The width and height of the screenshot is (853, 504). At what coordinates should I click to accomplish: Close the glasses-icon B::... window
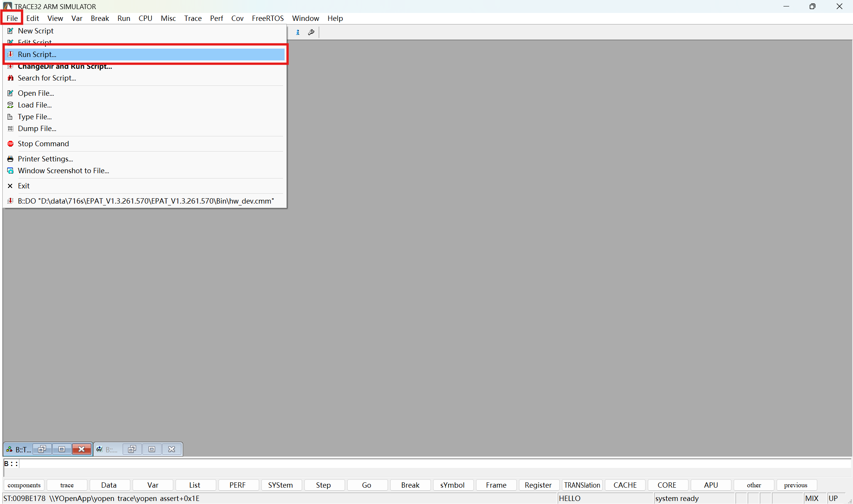click(171, 449)
